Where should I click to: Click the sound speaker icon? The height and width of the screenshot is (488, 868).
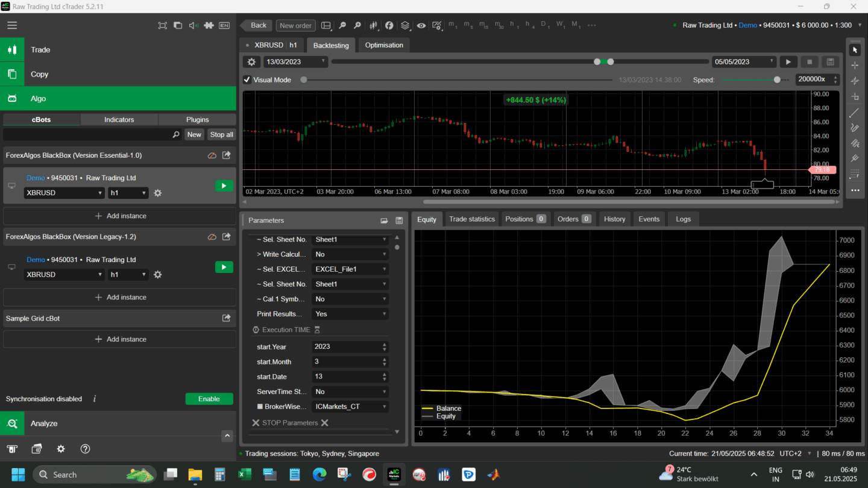(x=193, y=25)
